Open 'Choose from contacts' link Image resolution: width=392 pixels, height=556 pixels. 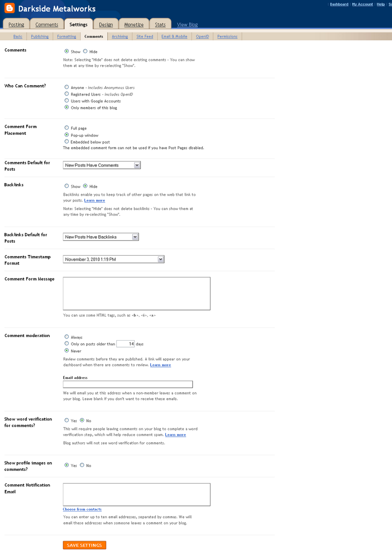pos(82,509)
